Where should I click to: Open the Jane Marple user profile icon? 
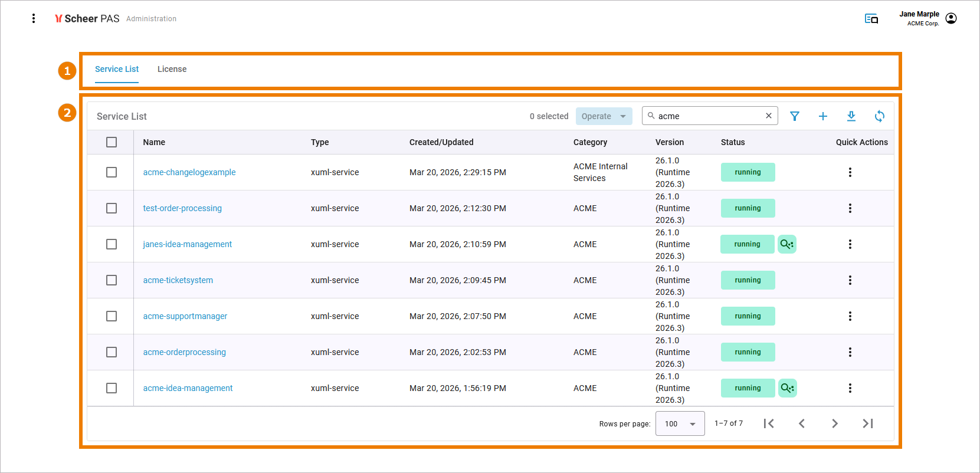[x=950, y=18]
